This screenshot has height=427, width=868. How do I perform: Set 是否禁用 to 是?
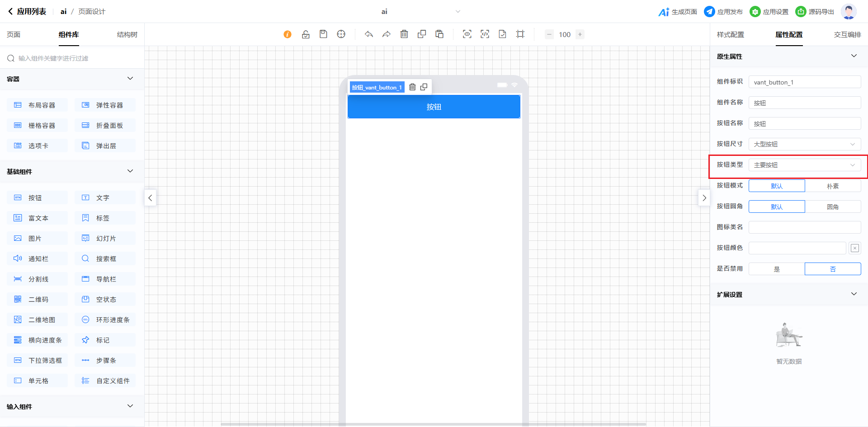tap(777, 269)
